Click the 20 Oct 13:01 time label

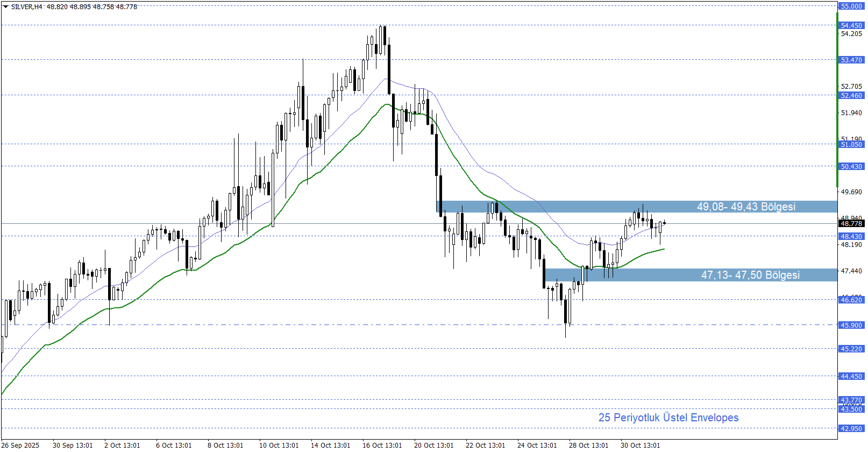coord(433,445)
